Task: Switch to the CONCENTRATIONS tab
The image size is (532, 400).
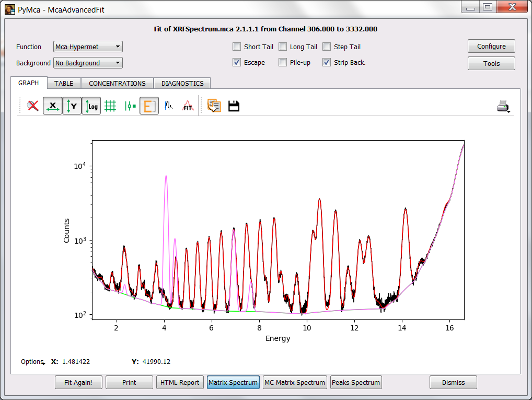Action: [117, 84]
